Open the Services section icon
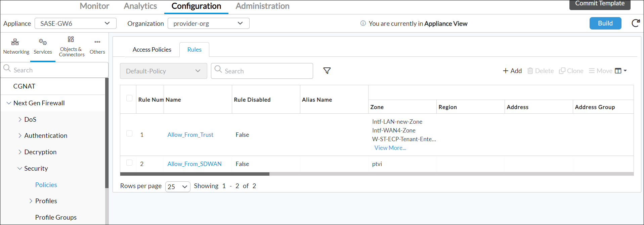 pyautogui.click(x=43, y=42)
